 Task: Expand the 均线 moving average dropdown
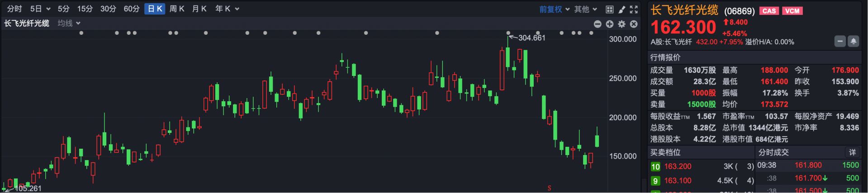coord(69,23)
